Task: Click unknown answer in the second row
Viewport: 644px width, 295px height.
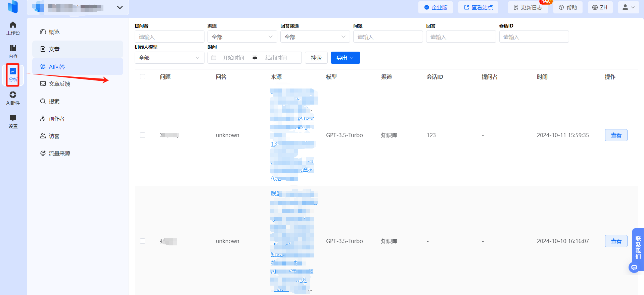Action: pyautogui.click(x=227, y=241)
